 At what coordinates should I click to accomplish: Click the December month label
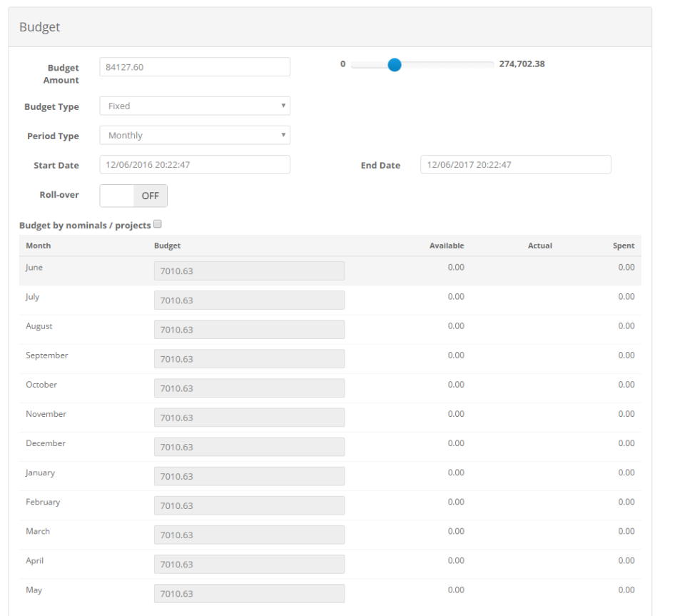(x=46, y=443)
